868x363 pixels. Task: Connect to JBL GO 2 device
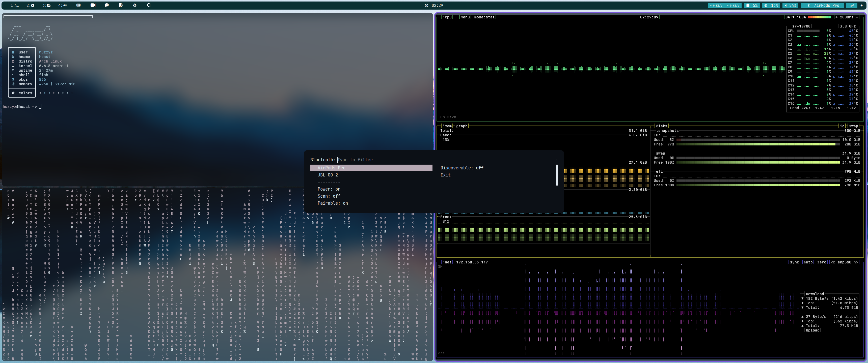click(x=328, y=175)
